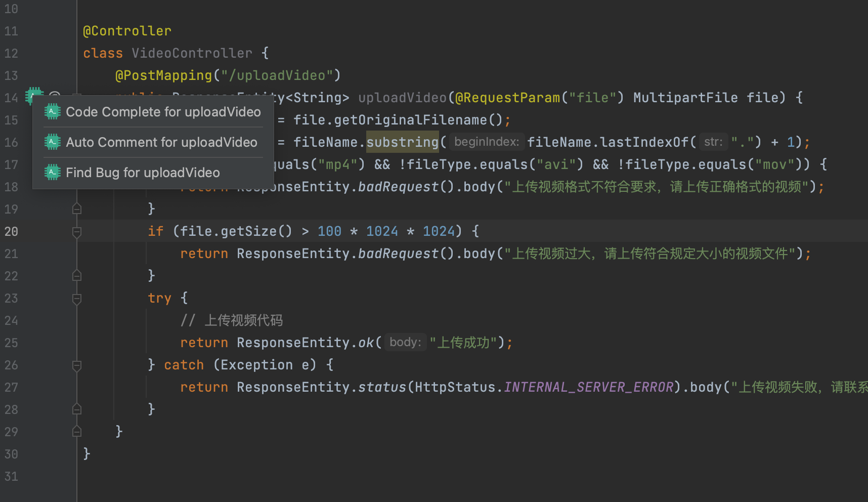Viewport: 868px width, 502px height.
Task: Collapse the catch-block fold arrow on line 26
Action: click(x=76, y=365)
